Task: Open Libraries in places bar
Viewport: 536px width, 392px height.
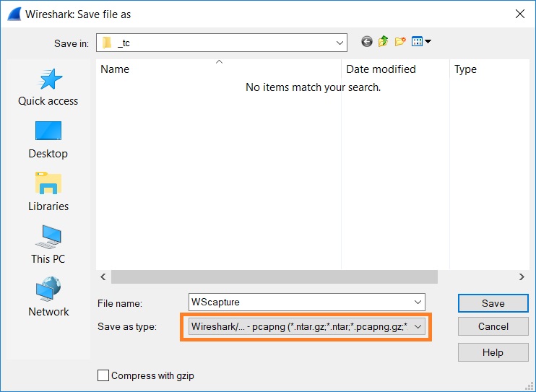Action: (48, 193)
